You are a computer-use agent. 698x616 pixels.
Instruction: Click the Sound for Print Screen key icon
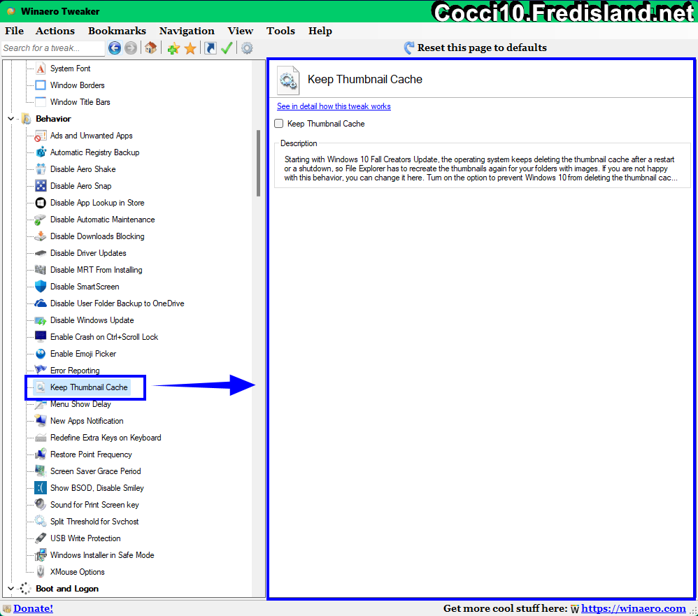pos(41,505)
